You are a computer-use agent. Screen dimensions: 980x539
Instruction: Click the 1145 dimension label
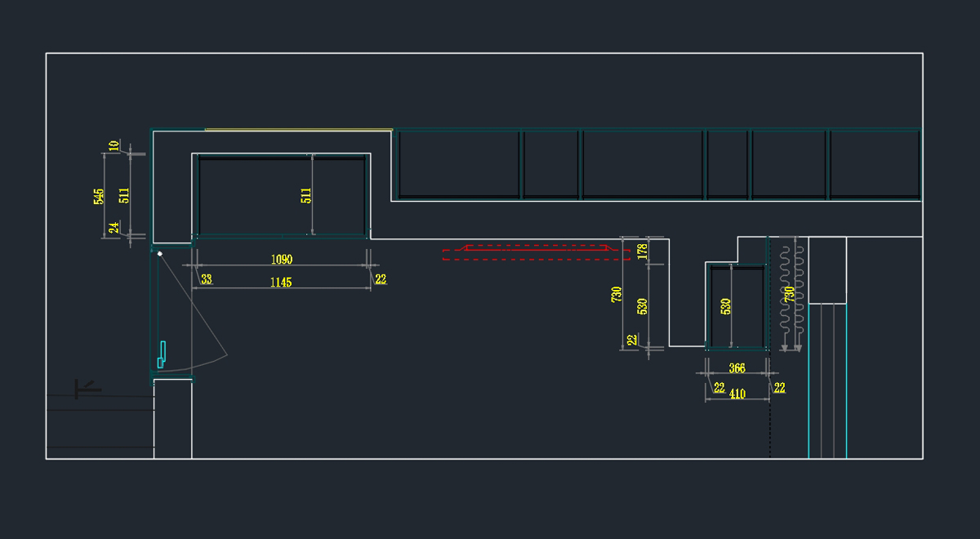(282, 282)
